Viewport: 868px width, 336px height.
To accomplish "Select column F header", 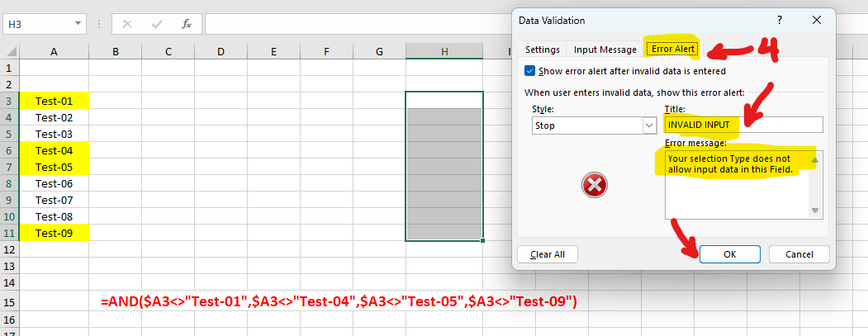I will pyautogui.click(x=326, y=52).
